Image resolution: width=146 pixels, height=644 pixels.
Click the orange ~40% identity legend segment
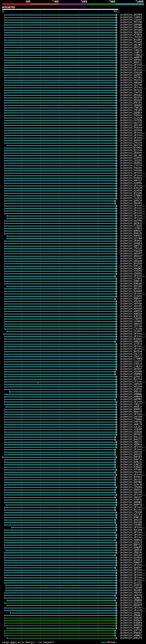click(x=45, y=4)
